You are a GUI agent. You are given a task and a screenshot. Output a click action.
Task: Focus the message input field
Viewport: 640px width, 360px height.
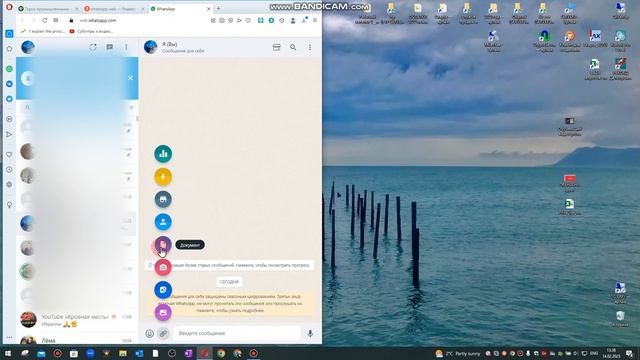[x=237, y=333]
